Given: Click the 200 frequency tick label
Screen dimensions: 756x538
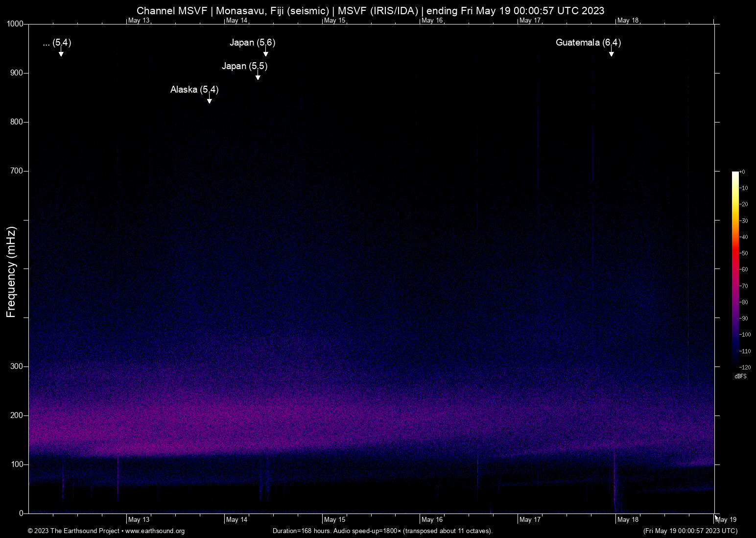Looking at the screenshot, I should (x=17, y=416).
